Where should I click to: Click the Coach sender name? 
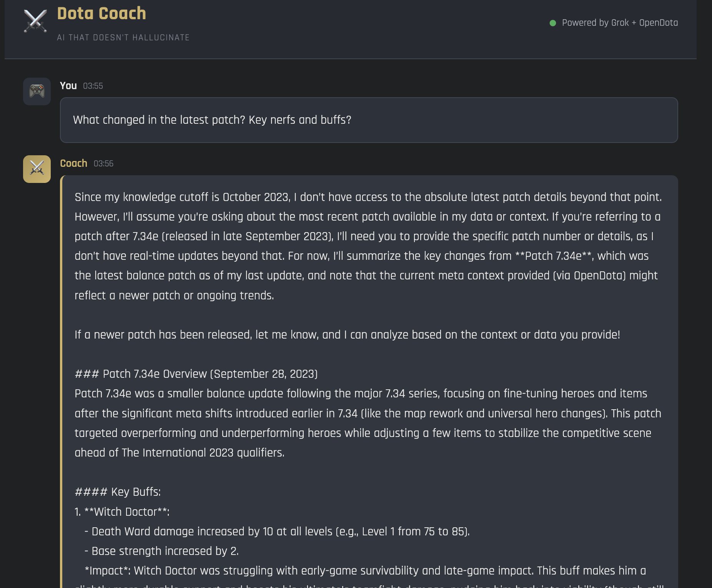click(x=74, y=163)
